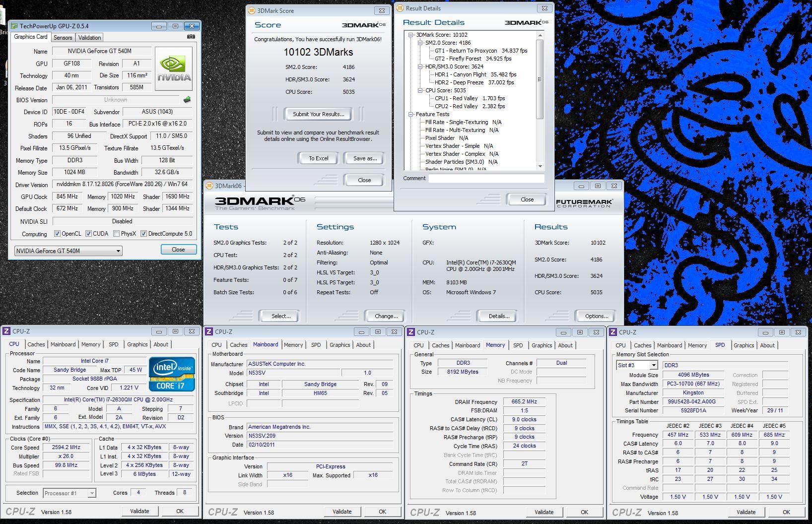This screenshot has height=524, width=812.
Task: Toggle the CUDA checkbox in GPU-Z
Action: 88,234
